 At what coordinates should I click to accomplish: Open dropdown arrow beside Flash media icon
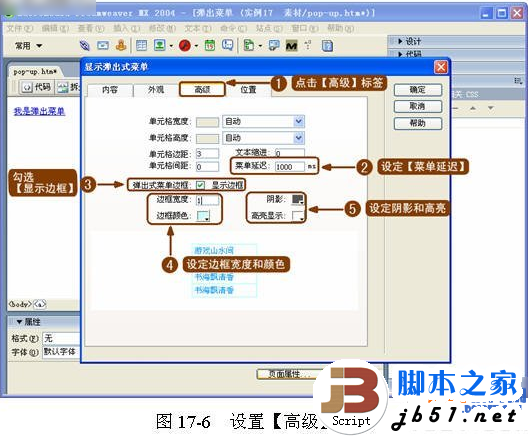pos(196,46)
